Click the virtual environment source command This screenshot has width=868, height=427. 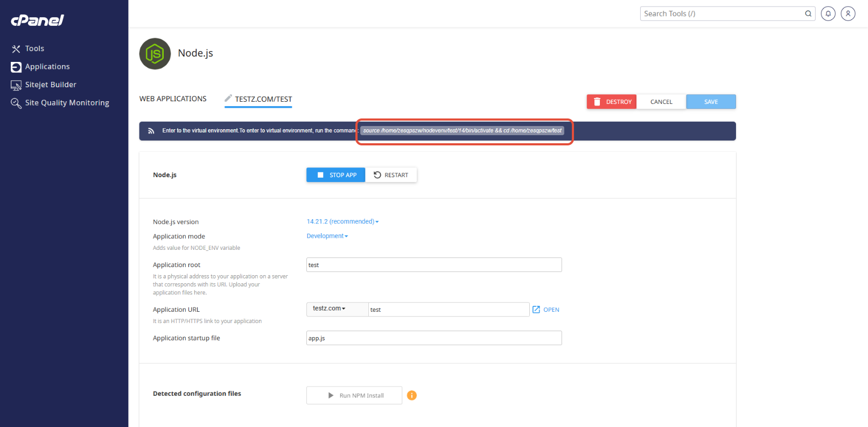[x=462, y=131]
